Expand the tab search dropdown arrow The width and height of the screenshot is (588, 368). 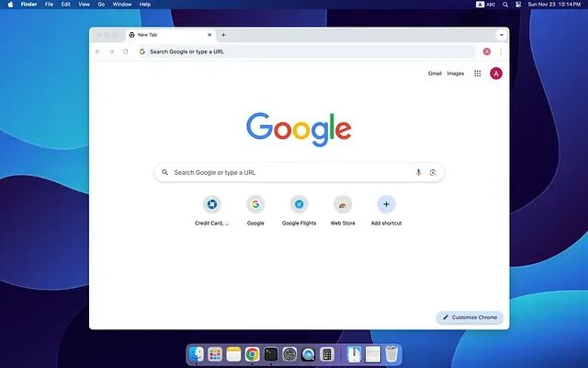click(x=502, y=35)
